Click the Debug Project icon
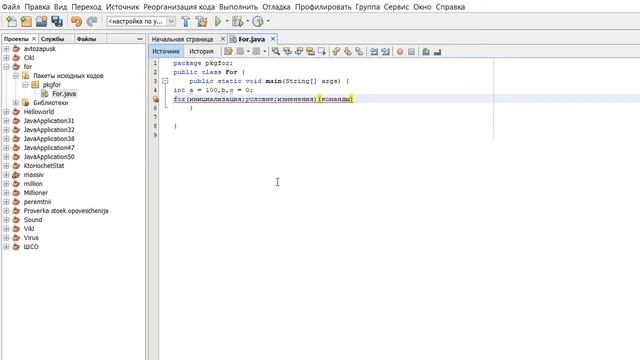This screenshot has width=640, height=360. tap(238, 21)
